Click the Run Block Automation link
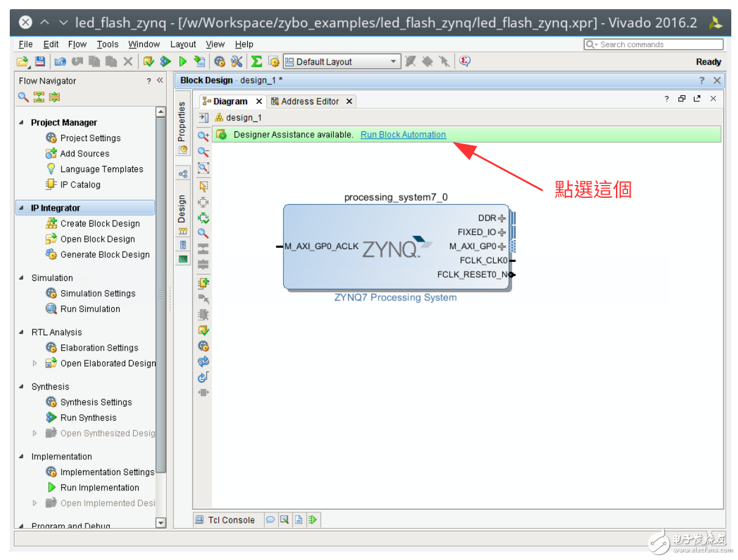The height and width of the screenshot is (560, 738). coord(403,134)
